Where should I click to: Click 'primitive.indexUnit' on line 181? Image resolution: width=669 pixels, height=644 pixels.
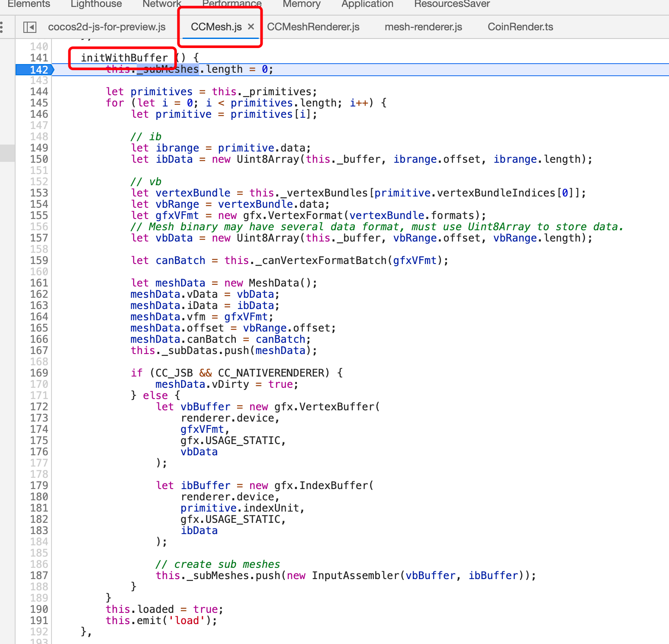pos(240,508)
